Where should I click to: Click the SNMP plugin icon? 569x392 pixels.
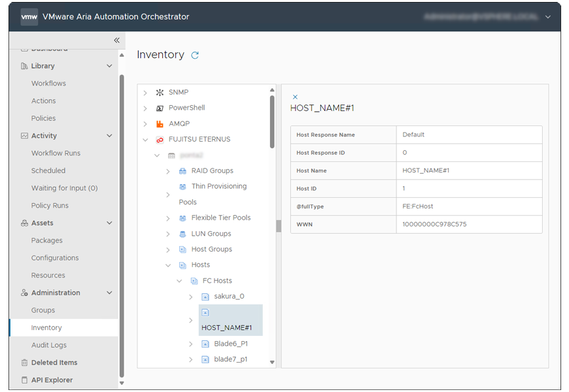(160, 93)
